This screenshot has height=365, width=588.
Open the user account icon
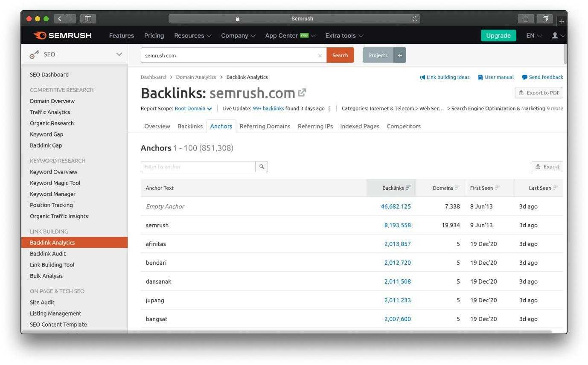click(x=555, y=35)
